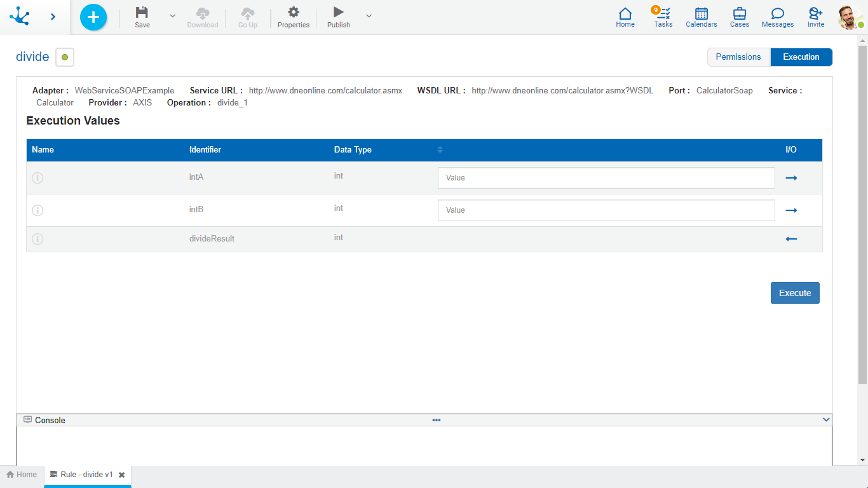868x488 pixels.
Task: Open the Calendars icon
Action: click(x=701, y=17)
